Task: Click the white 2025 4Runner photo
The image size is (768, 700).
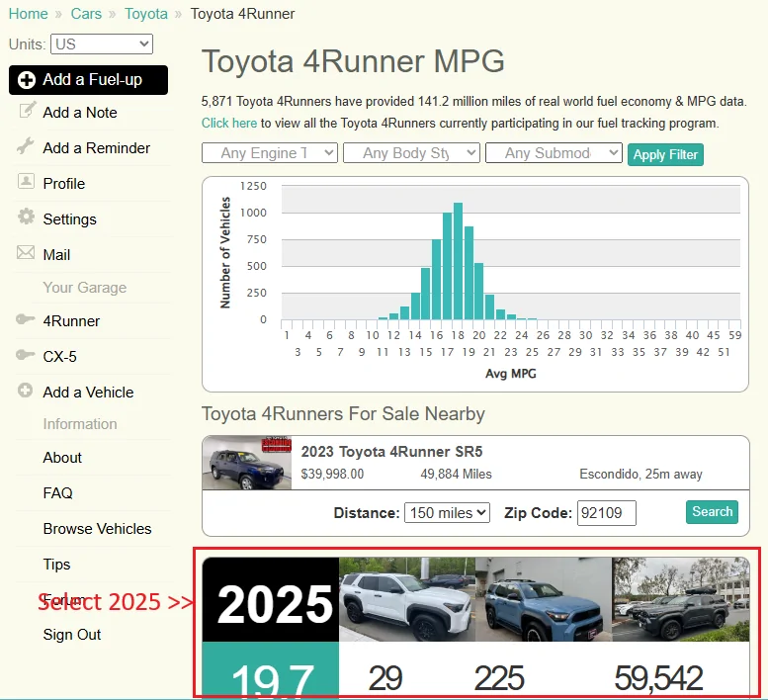Action: pos(407,599)
